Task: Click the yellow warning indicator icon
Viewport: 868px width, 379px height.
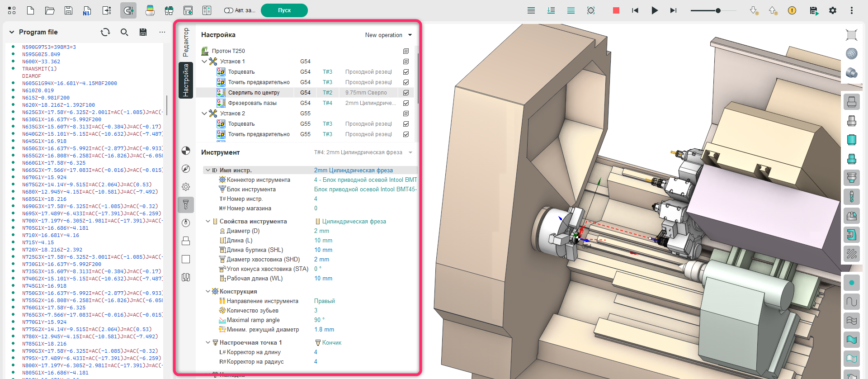Action: pos(792,10)
